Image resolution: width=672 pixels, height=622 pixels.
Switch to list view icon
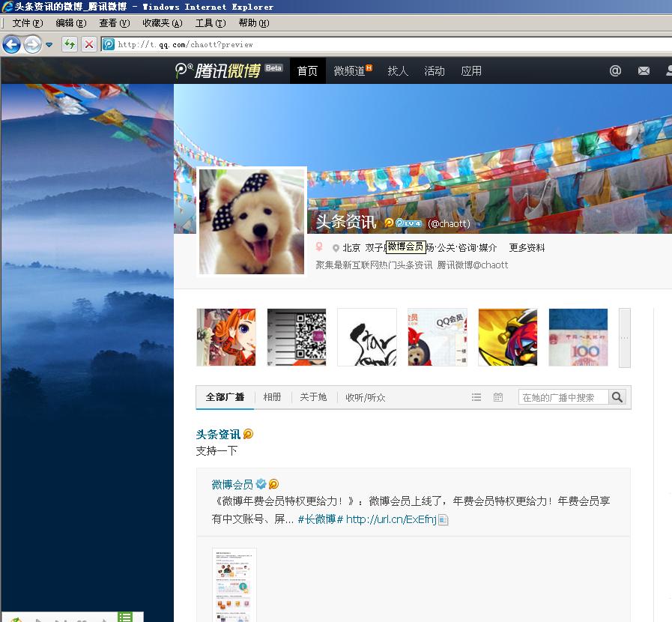coord(476,397)
